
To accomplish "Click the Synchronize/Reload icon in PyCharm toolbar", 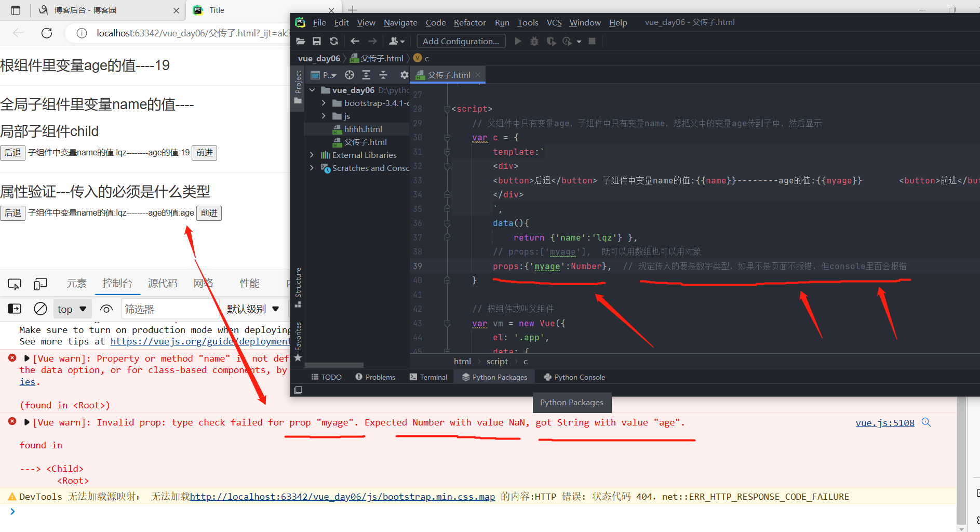I will 334,41.
